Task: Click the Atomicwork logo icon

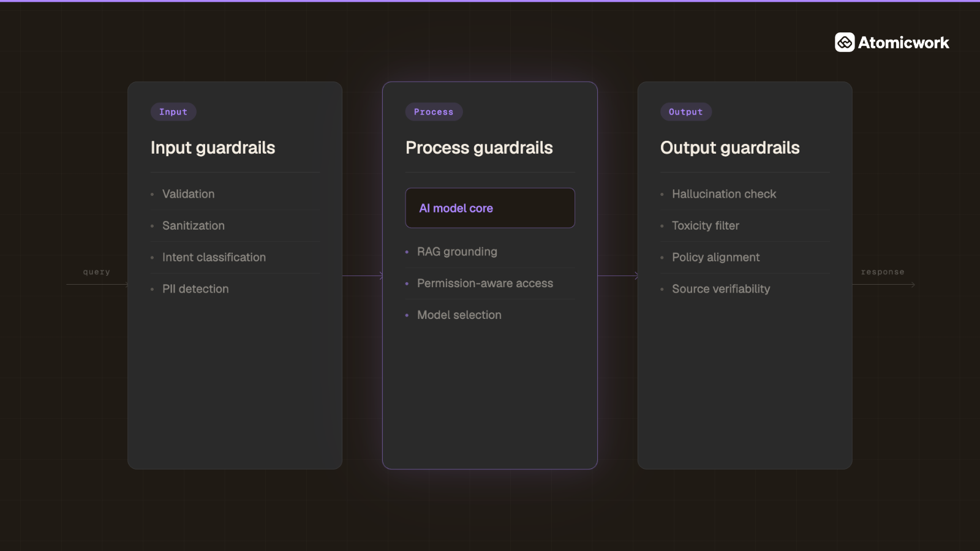Action: [x=845, y=42]
